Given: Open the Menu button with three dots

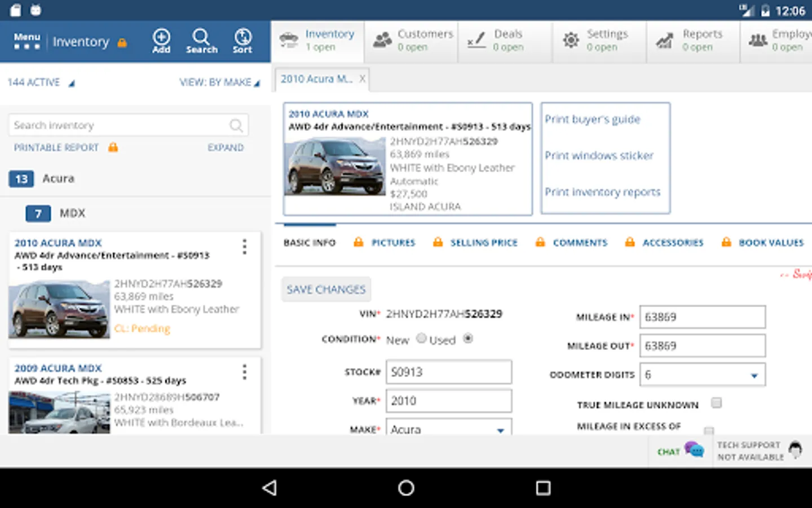Looking at the screenshot, I should (27, 41).
